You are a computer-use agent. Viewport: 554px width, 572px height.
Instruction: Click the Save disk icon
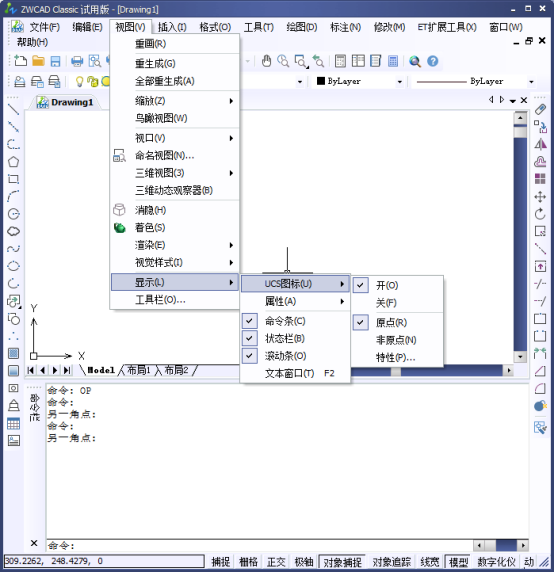tap(55, 61)
